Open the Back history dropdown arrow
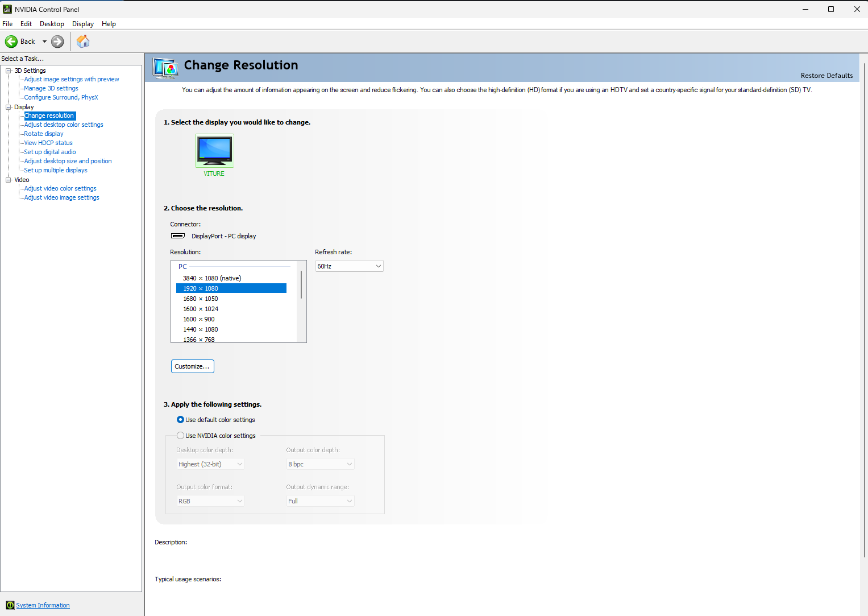Image resolution: width=868 pixels, height=616 pixels. [x=44, y=42]
